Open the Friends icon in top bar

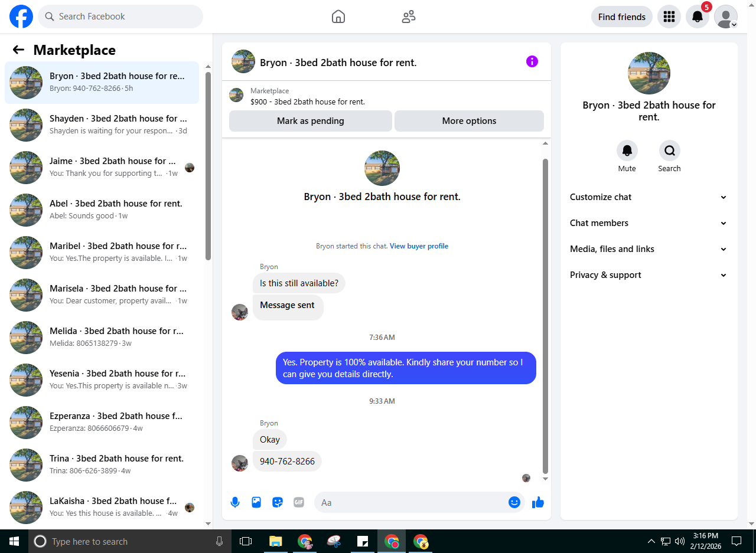coord(408,17)
